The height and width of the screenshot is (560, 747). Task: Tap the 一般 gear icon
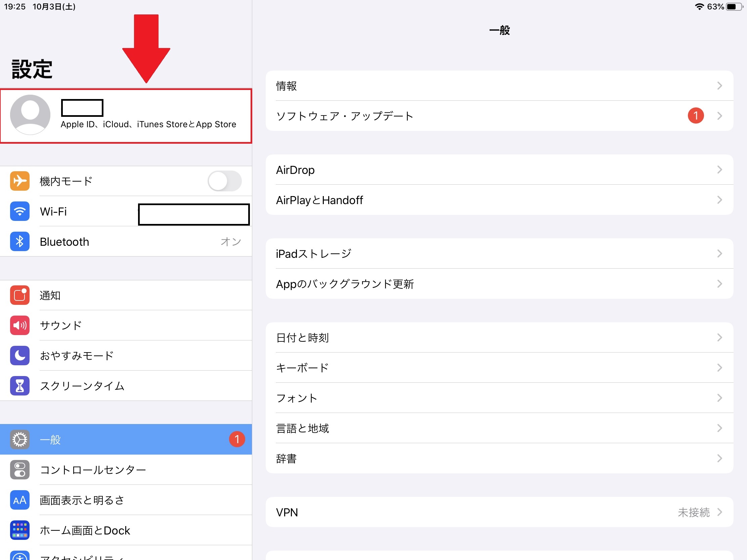click(x=19, y=439)
